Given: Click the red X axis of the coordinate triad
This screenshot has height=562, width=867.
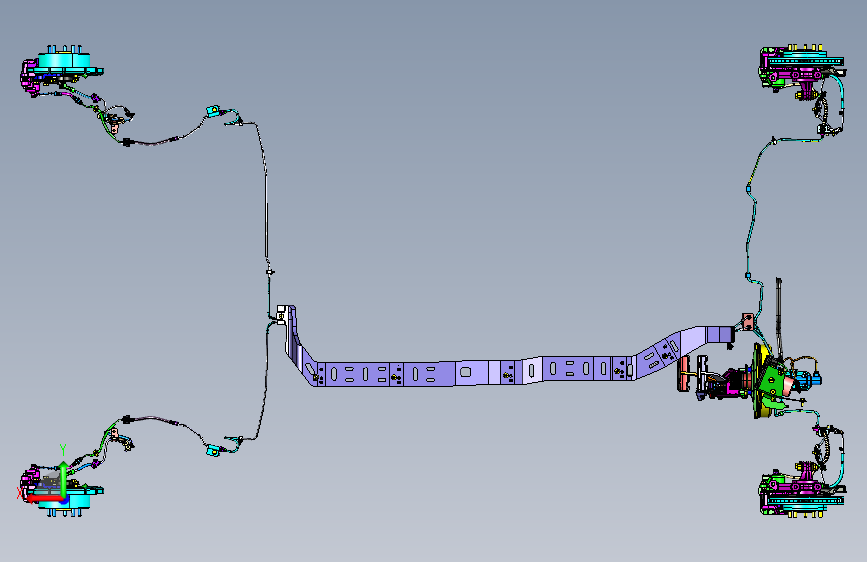Looking at the screenshot, I should (x=45, y=499).
